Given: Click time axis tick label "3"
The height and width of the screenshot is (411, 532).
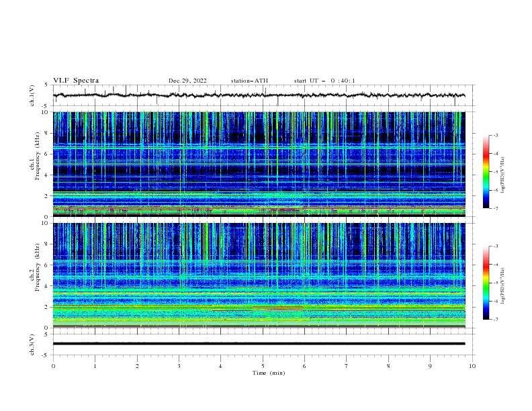Looking at the screenshot, I should [179, 366].
